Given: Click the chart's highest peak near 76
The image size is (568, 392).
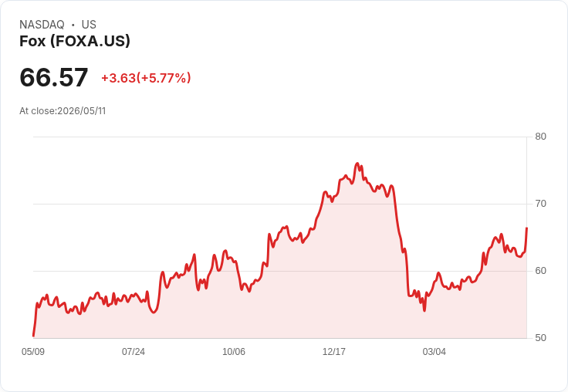Looking at the screenshot, I should tap(357, 164).
